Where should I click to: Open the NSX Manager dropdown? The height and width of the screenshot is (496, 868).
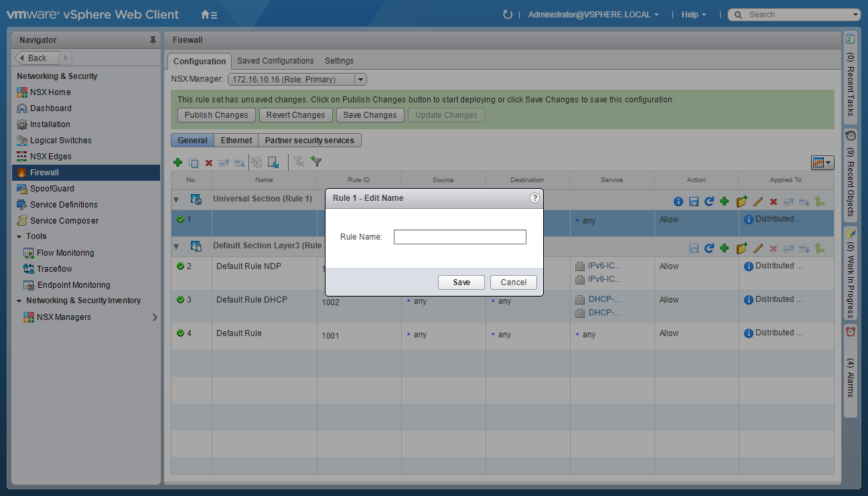pyautogui.click(x=360, y=80)
